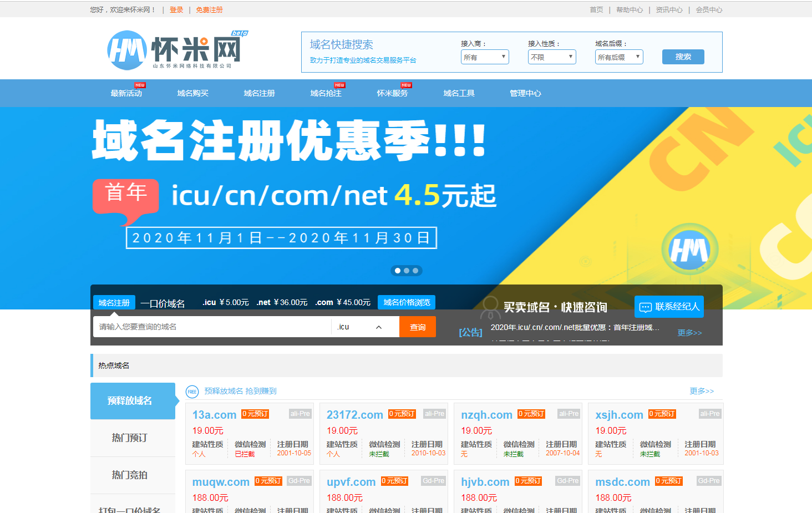Click the blue 搜索 button
The width and height of the screenshot is (812, 513).
(x=683, y=57)
